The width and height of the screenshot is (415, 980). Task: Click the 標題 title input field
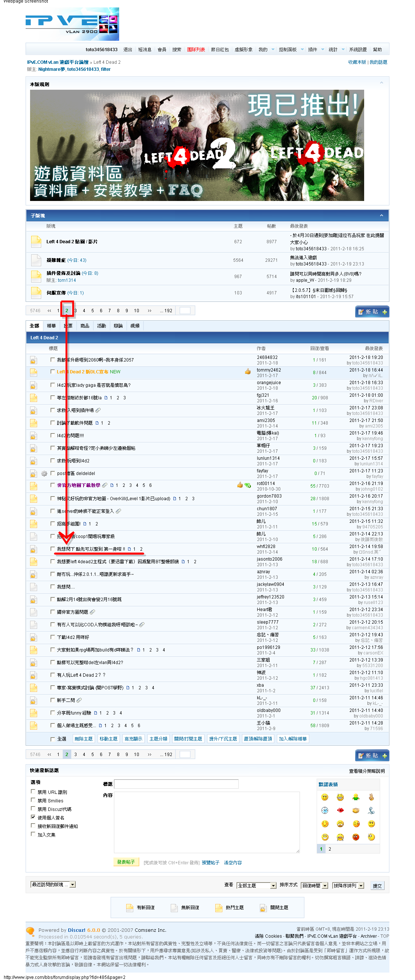click(x=176, y=784)
